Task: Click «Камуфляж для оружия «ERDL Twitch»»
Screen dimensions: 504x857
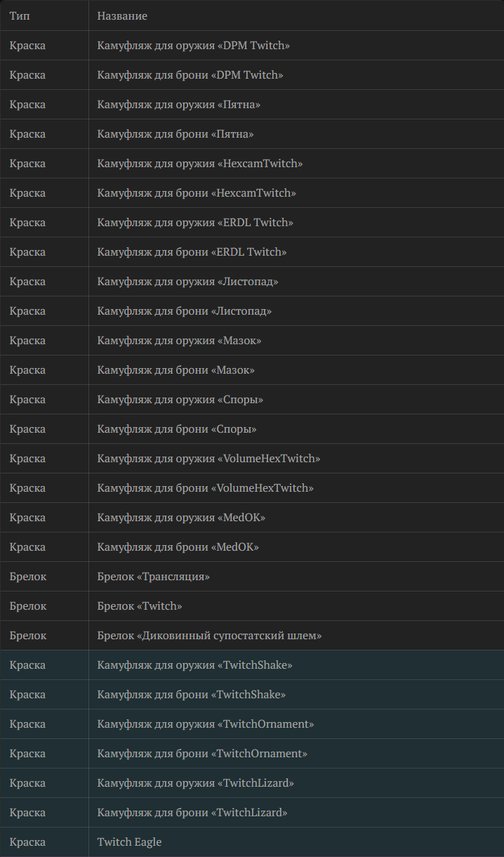Action: pyautogui.click(x=195, y=223)
